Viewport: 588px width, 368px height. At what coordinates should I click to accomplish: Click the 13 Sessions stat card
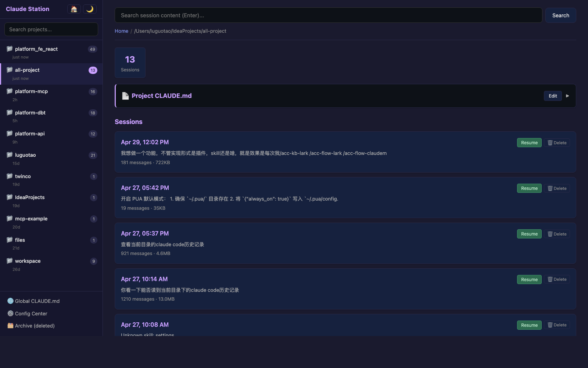click(130, 63)
